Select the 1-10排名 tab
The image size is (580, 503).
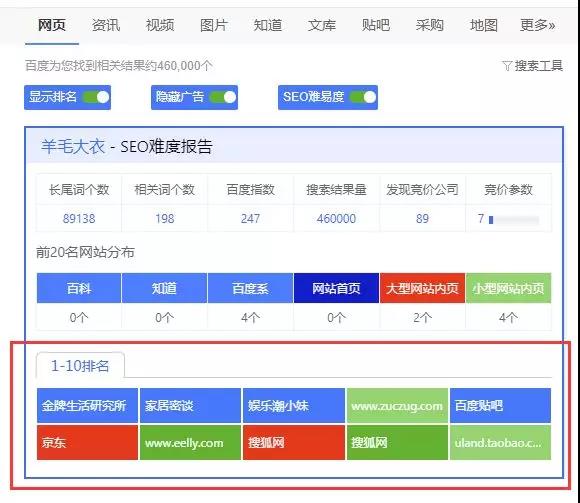[80, 366]
